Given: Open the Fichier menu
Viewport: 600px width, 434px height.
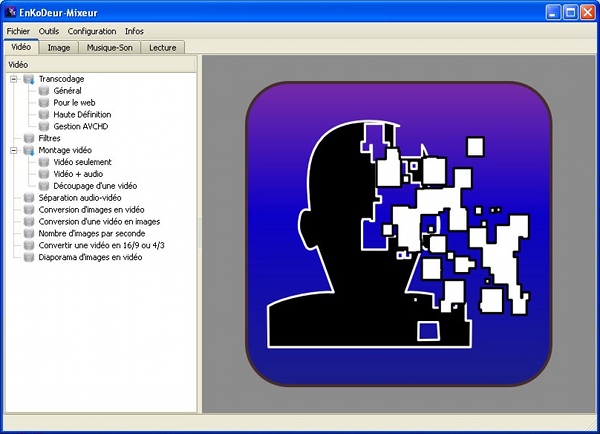Looking at the screenshot, I should (x=18, y=31).
